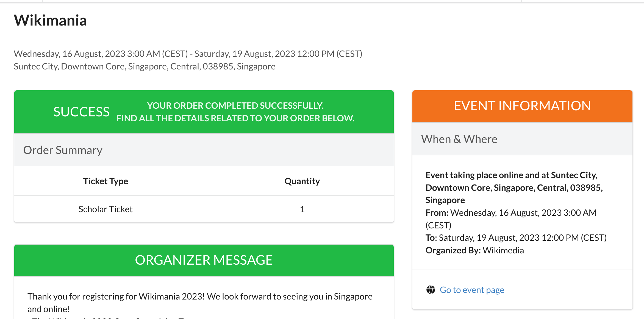The width and height of the screenshot is (644, 319).
Task: Click the Order Summary section header
Action: 63,150
